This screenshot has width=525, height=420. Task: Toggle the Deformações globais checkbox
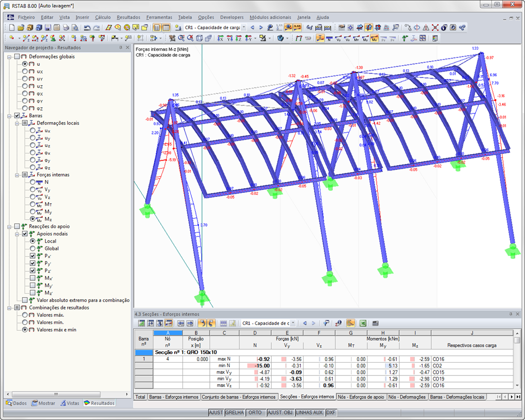17,56
